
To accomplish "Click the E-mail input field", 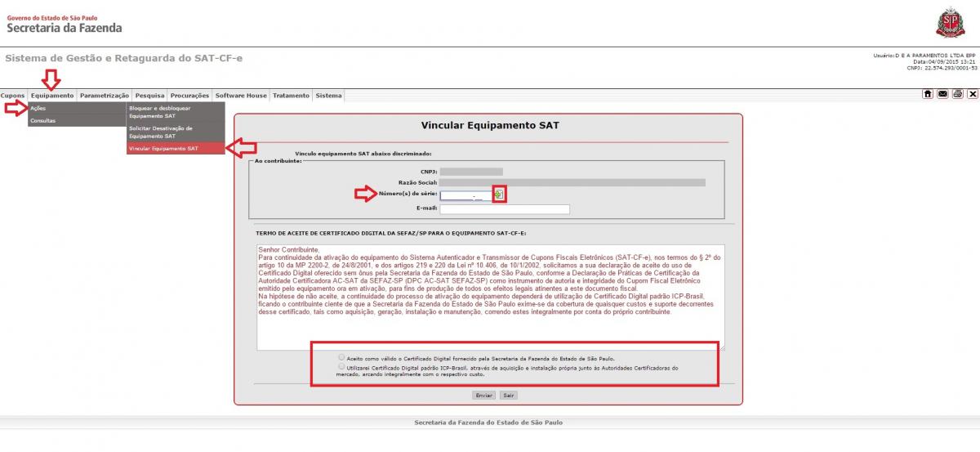I will pos(505,209).
